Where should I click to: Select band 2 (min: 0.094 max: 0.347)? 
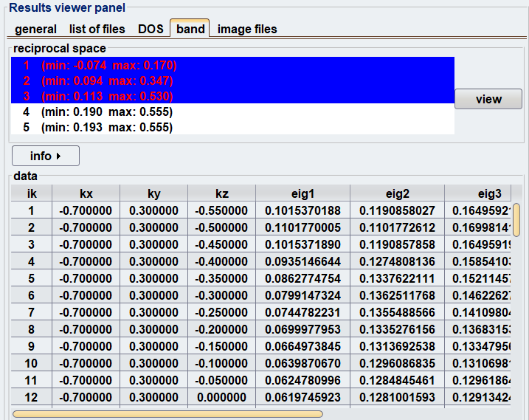tap(233, 80)
